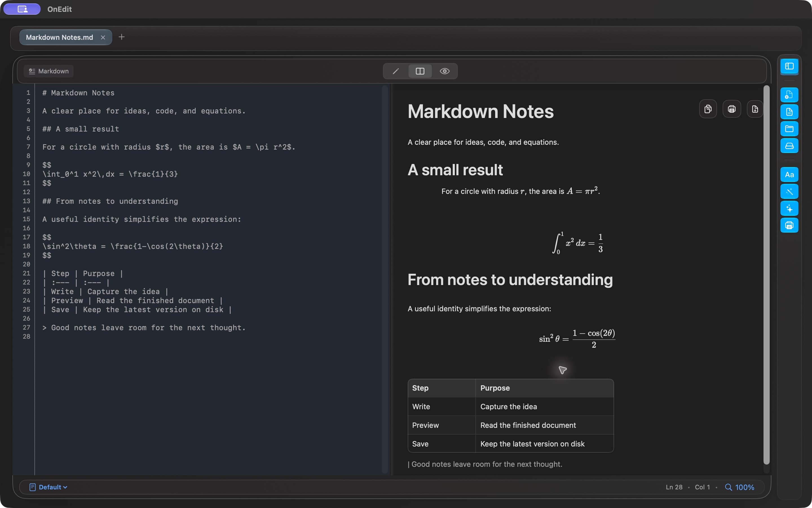Export preview with the download-file icon

coord(755,109)
